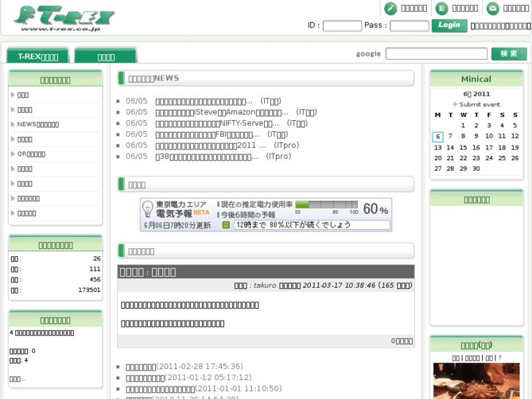Select today's date 6 in the calendar
Screen dimensions: 532x399
pyautogui.click(x=438, y=136)
